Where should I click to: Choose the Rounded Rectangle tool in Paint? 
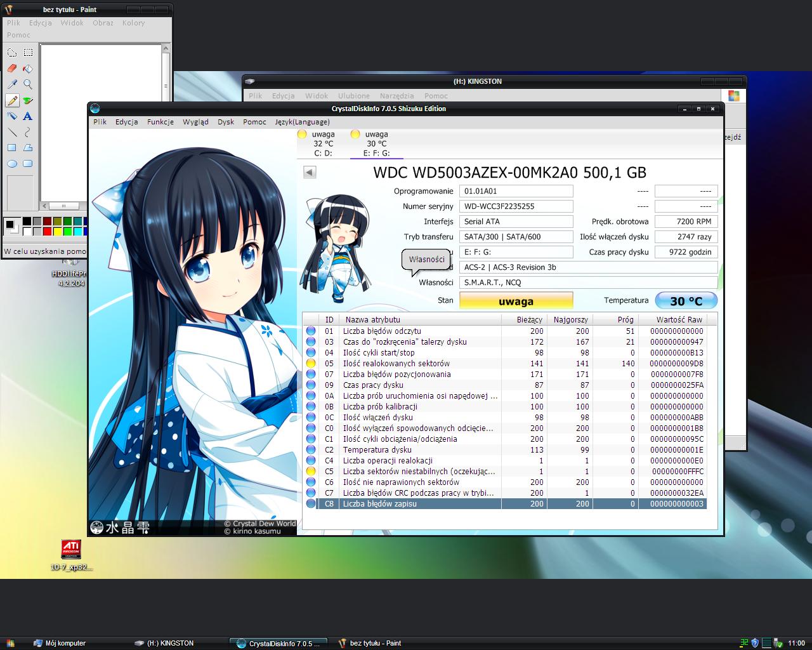28,164
